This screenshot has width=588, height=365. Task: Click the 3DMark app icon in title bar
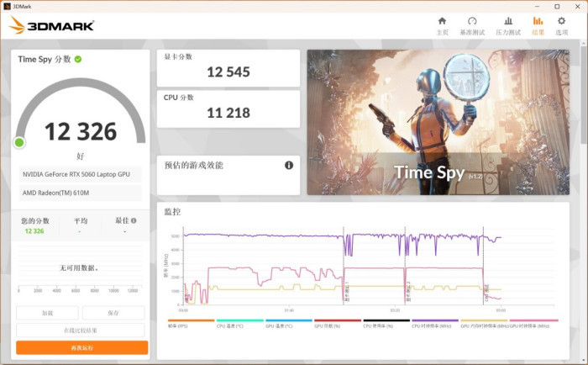[7, 6]
